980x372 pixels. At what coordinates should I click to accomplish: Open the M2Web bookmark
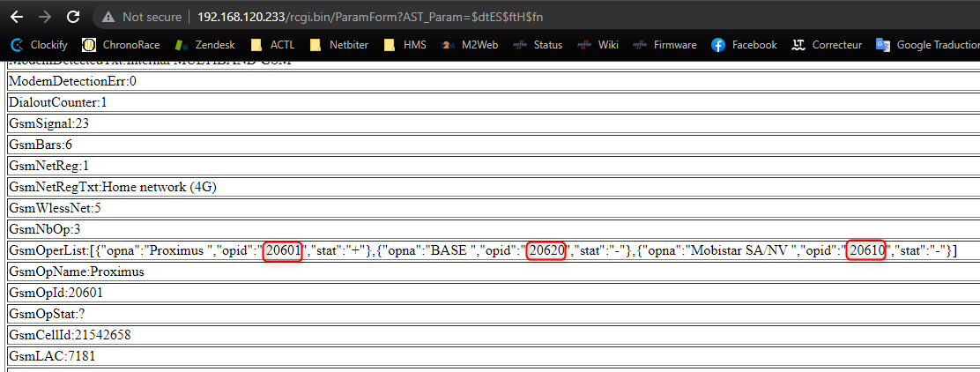pos(468,45)
